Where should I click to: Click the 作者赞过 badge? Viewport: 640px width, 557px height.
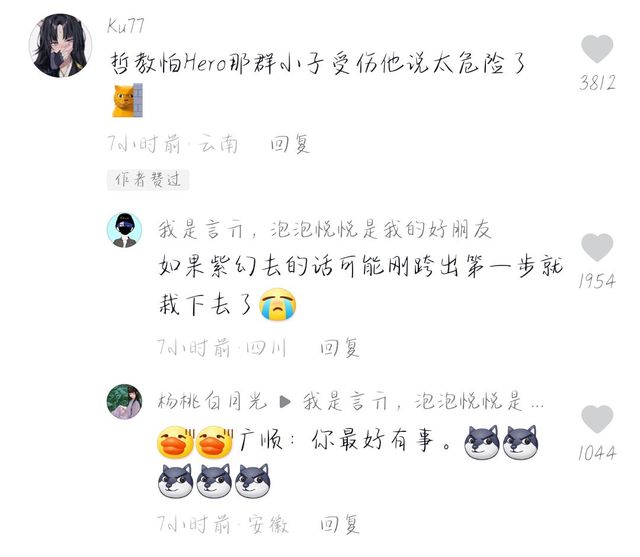148,180
